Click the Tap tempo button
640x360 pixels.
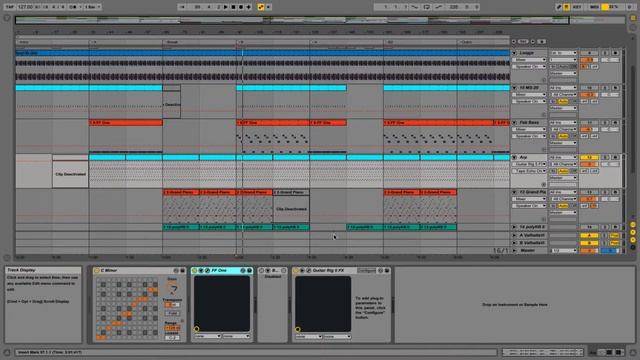click(x=9, y=7)
